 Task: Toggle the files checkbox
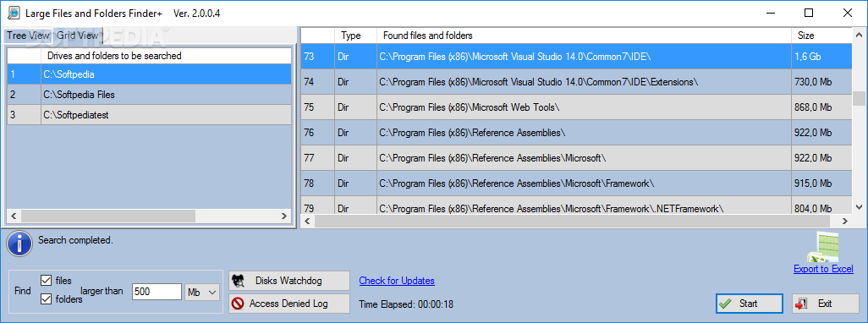click(46, 281)
